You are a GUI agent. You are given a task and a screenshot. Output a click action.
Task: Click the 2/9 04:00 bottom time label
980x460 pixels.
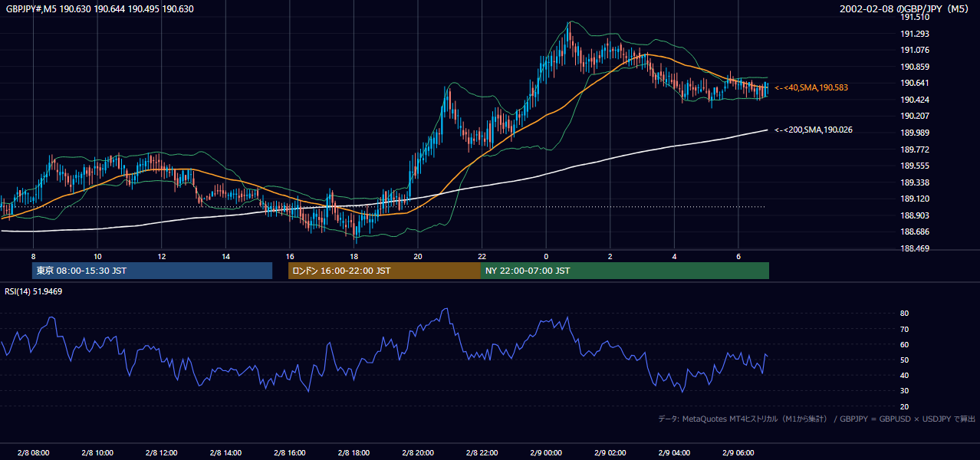point(675,453)
